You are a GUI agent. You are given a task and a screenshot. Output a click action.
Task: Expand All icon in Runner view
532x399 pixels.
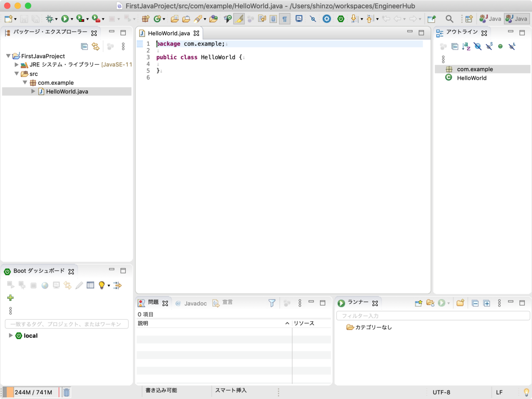coord(486,303)
